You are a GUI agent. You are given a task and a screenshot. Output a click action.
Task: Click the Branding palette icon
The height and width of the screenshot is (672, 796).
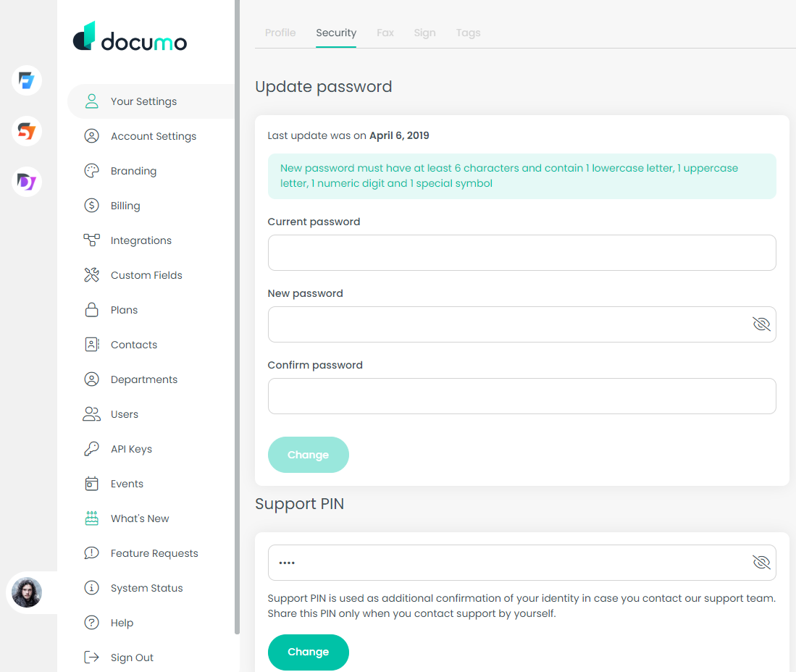pyautogui.click(x=91, y=171)
